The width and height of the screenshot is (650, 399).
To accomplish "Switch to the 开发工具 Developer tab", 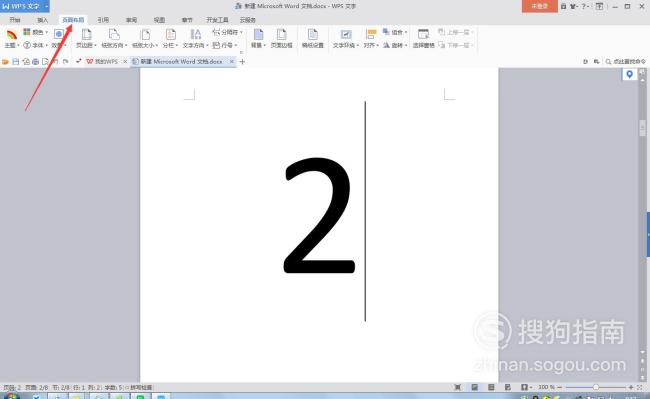I will pyautogui.click(x=217, y=20).
